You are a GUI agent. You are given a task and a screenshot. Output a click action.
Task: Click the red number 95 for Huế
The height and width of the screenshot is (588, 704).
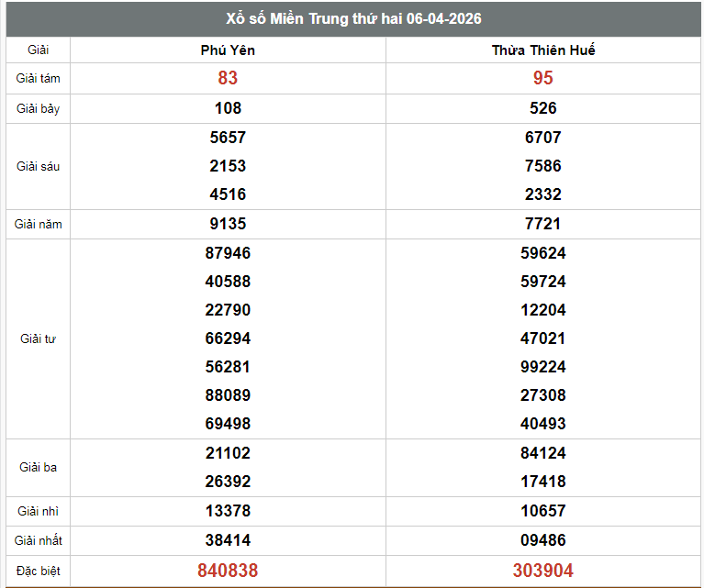[x=542, y=79]
